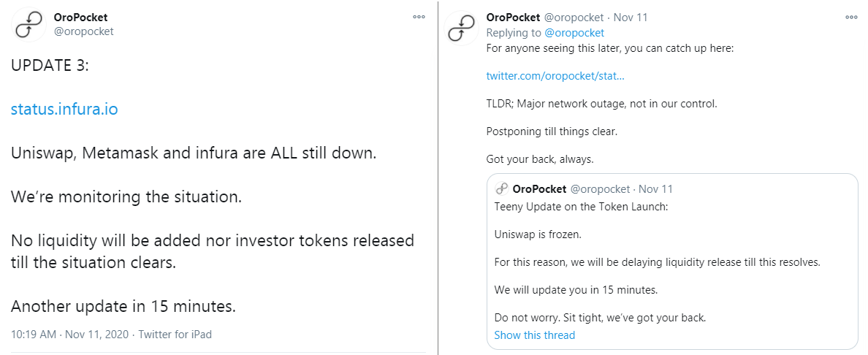
Task: Click small OroPocket avatar in quoted tweet
Action: point(501,189)
